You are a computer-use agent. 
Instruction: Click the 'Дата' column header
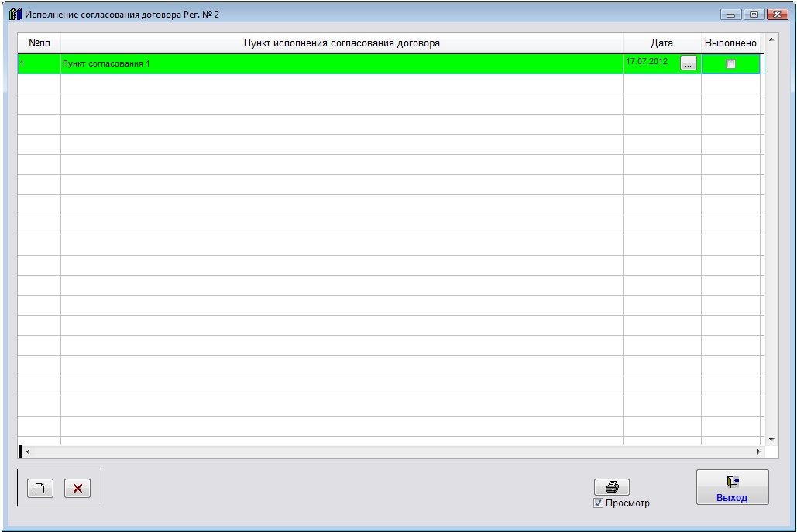coord(661,43)
